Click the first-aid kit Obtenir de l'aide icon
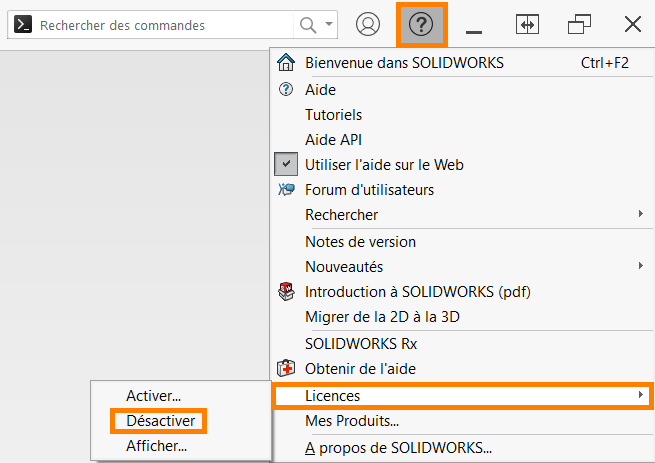Image resolution: width=655 pixels, height=463 pixels. point(286,369)
